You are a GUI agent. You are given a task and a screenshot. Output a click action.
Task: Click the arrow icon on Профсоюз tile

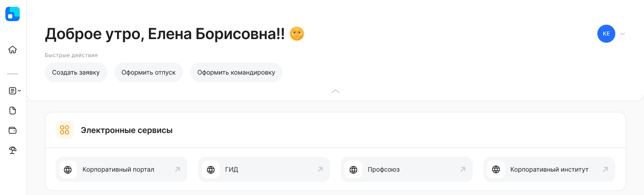[463, 169]
